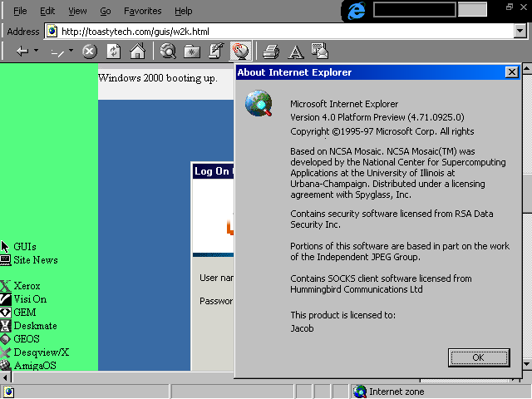Viewport: 532px width, 399px height.
Task: Click the Log On window title
Action: tap(213, 171)
